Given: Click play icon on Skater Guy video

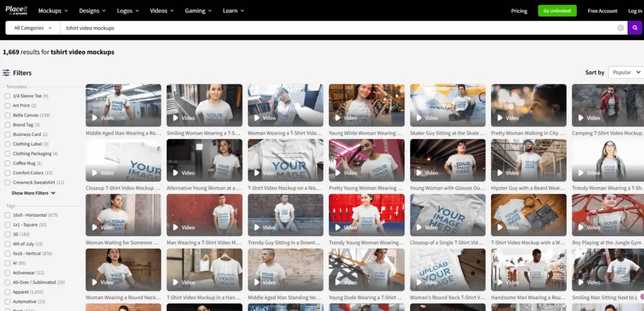Looking at the screenshot, I should pos(419,118).
